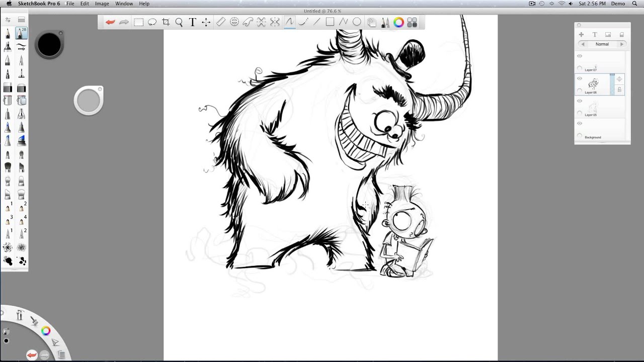Click the left arrow beside Normal blend mode

click(x=583, y=44)
